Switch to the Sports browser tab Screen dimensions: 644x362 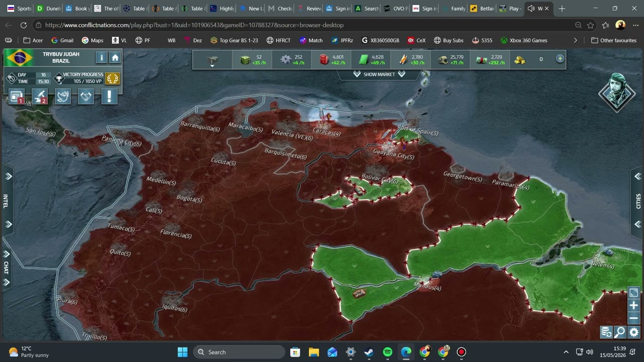pos(19,9)
